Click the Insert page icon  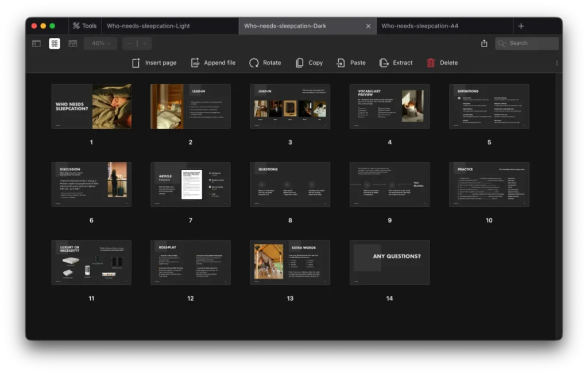[136, 63]
